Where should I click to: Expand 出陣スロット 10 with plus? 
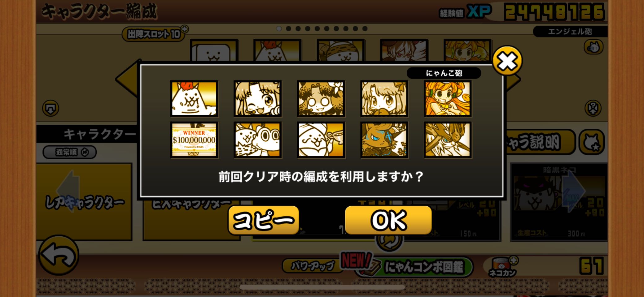[184, 29]
